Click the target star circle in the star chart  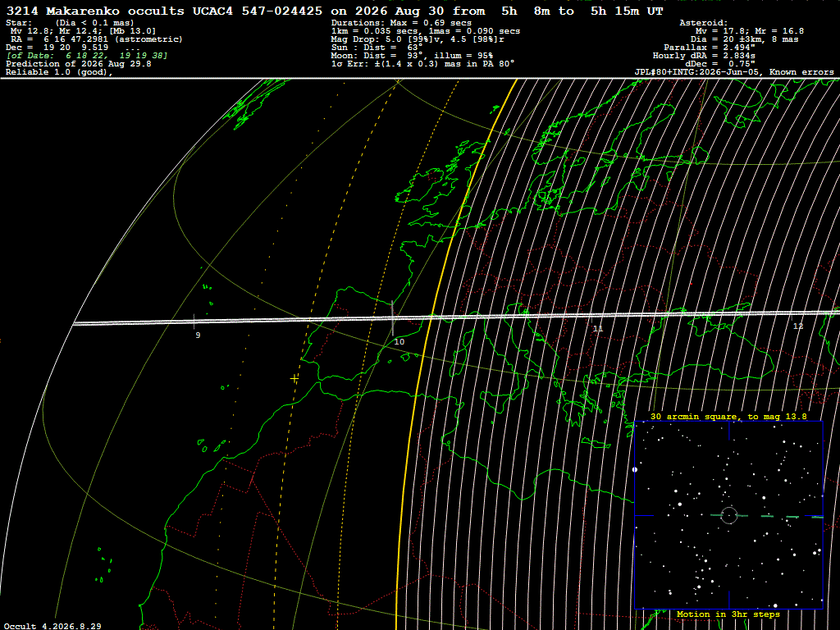pyautogui.click(x=729, y=515)
